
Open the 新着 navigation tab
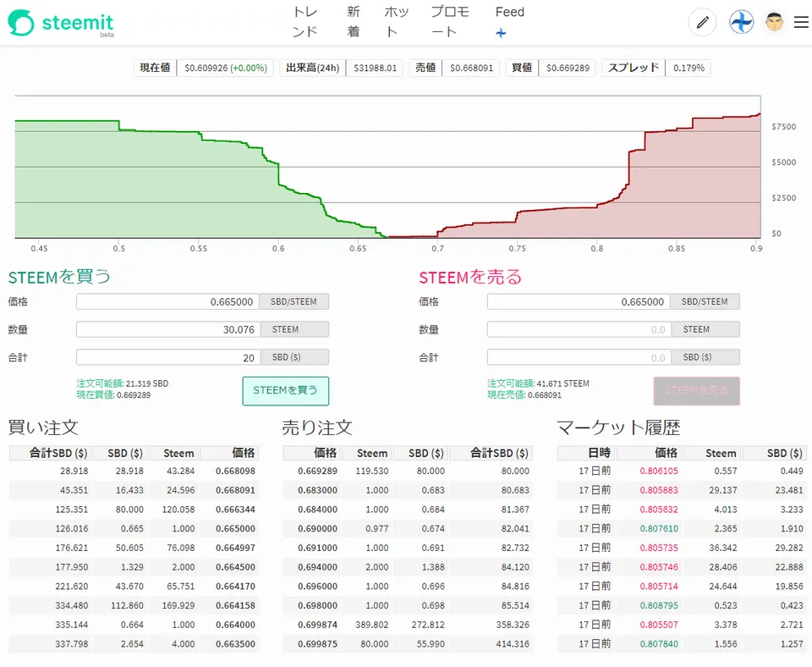(x=354, y=22)
